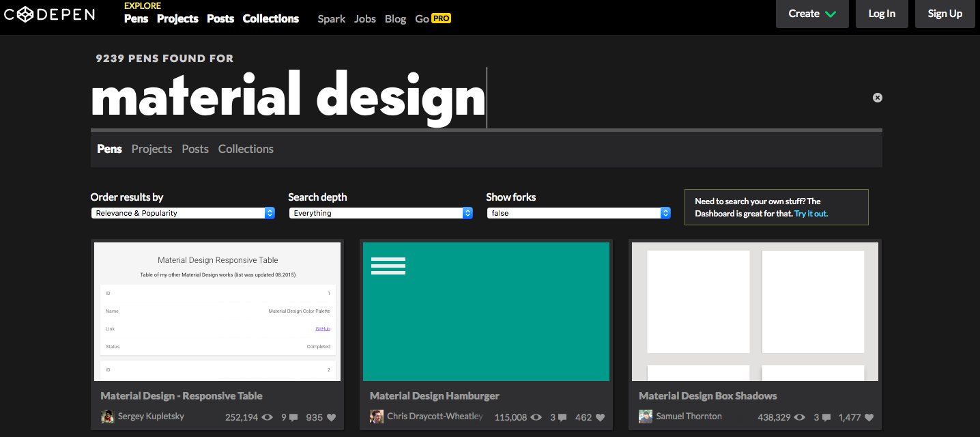This screenshot has width=980, height=437.
Task: Open Posts in the top navigation
Action: pyautogui.click(x=220, y=18)
